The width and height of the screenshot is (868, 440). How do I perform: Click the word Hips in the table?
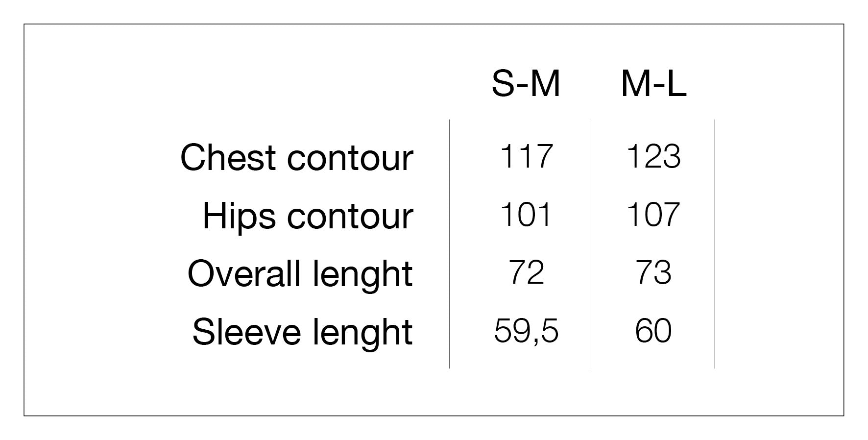(239, 216)
